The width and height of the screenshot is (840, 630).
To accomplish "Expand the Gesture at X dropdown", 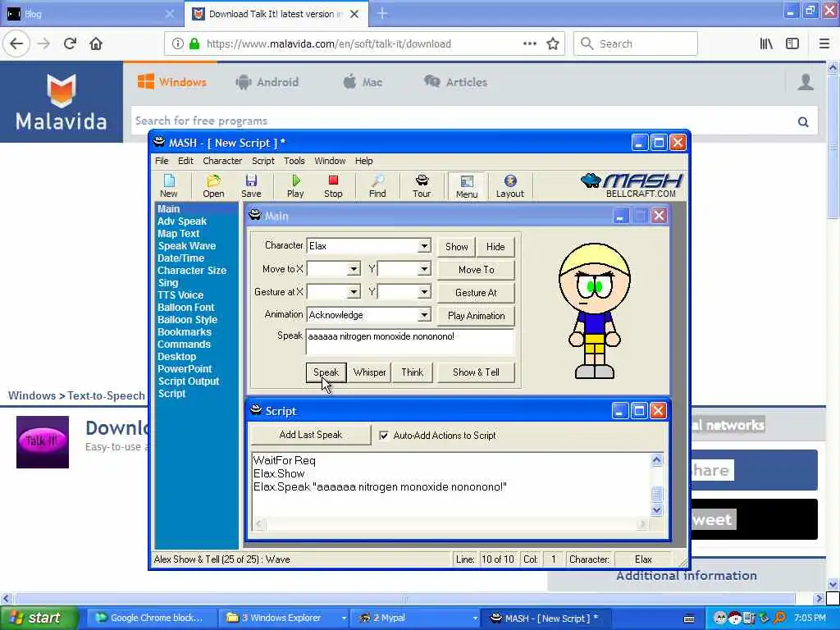I will coord(354,292).
